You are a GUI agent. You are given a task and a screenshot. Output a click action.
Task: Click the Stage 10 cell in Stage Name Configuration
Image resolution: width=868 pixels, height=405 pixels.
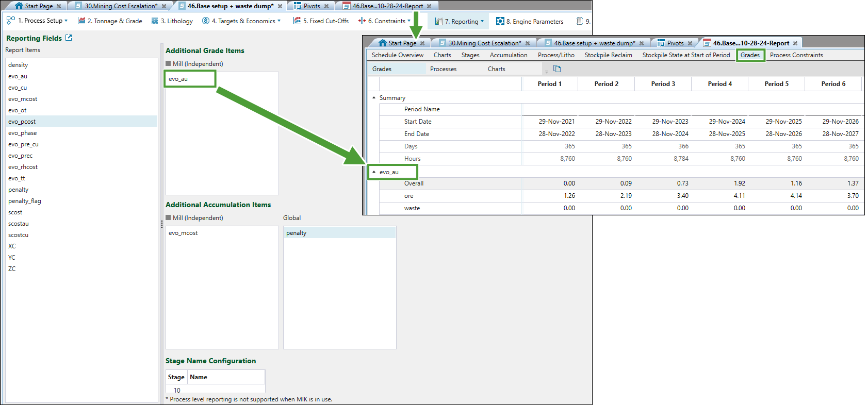coord(177,390)
